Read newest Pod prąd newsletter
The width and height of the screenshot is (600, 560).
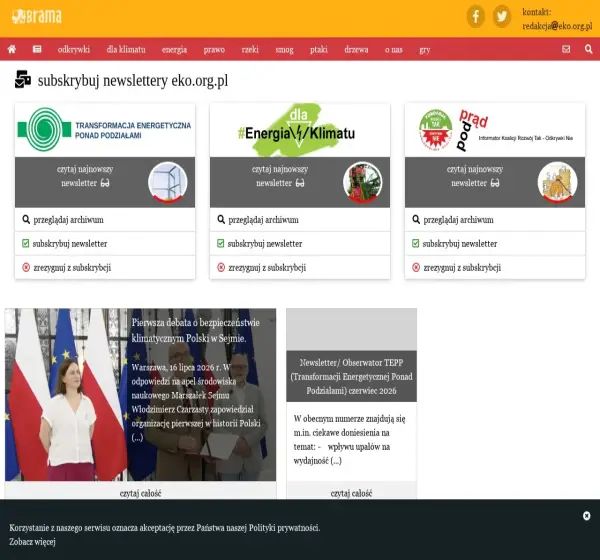[x=475, y=176]
